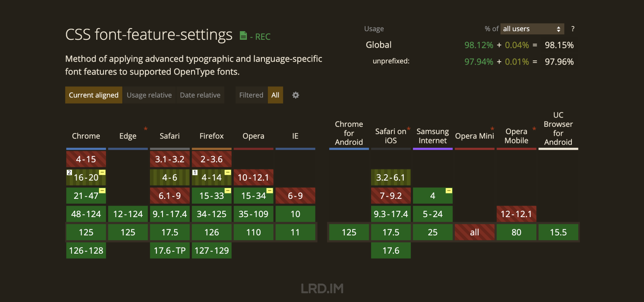Click prefix flag on Samsung Internet 4
644x302 pixels.
pos(449,191)
